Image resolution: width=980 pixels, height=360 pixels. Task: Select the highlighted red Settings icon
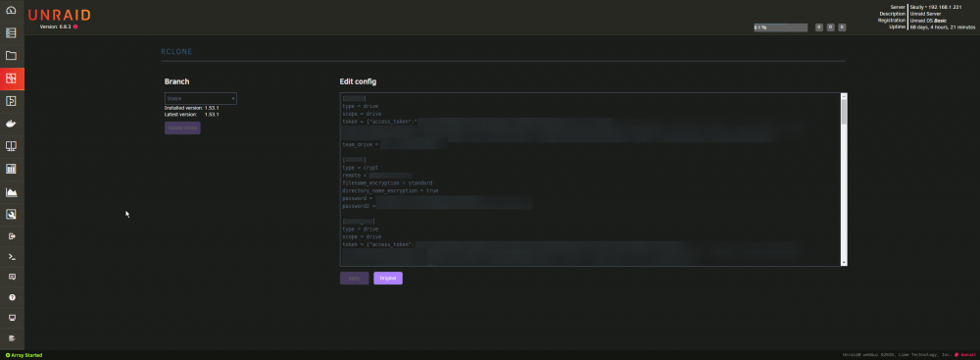pos(12,78)
